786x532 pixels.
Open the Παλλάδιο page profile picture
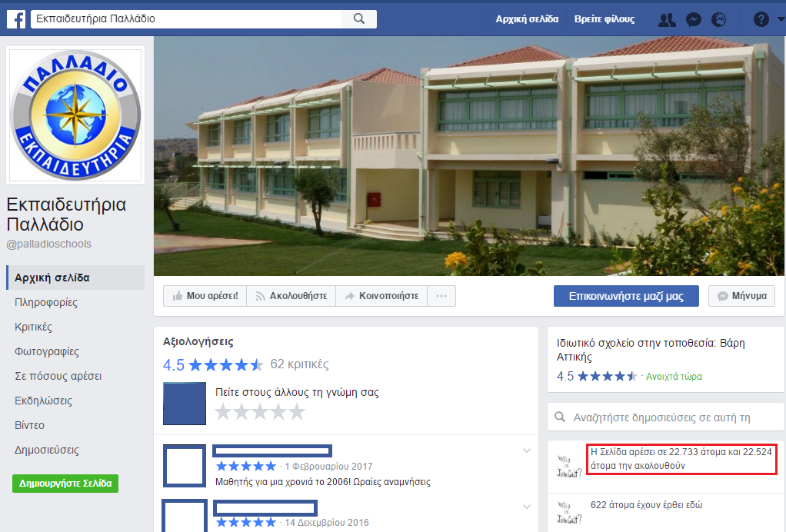coord(75,115)
